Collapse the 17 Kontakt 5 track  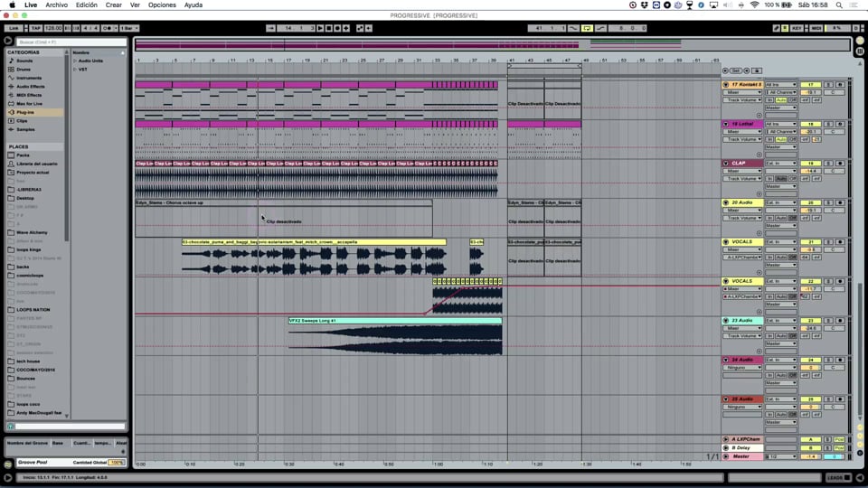(x=726, y=85)
